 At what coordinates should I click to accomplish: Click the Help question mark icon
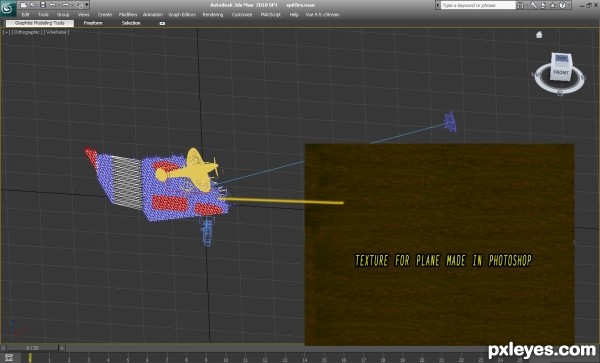tap(562, 5)
